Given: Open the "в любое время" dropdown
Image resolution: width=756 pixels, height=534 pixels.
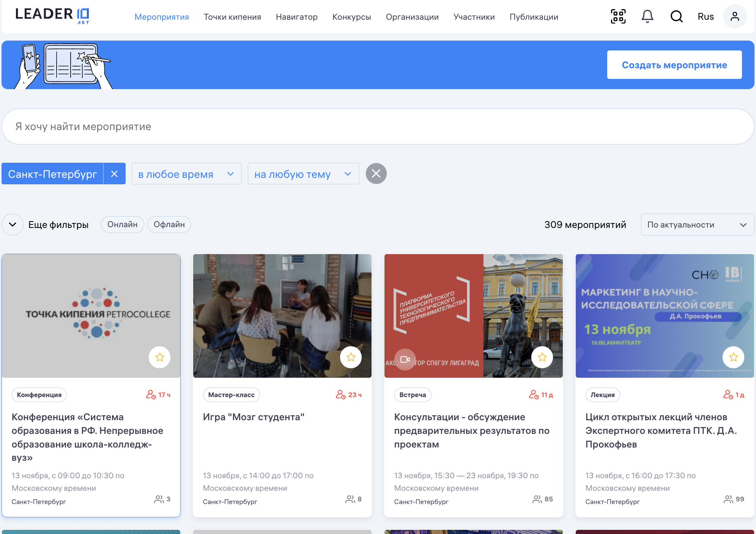Looking at the screenshot, I should (186, 174).
